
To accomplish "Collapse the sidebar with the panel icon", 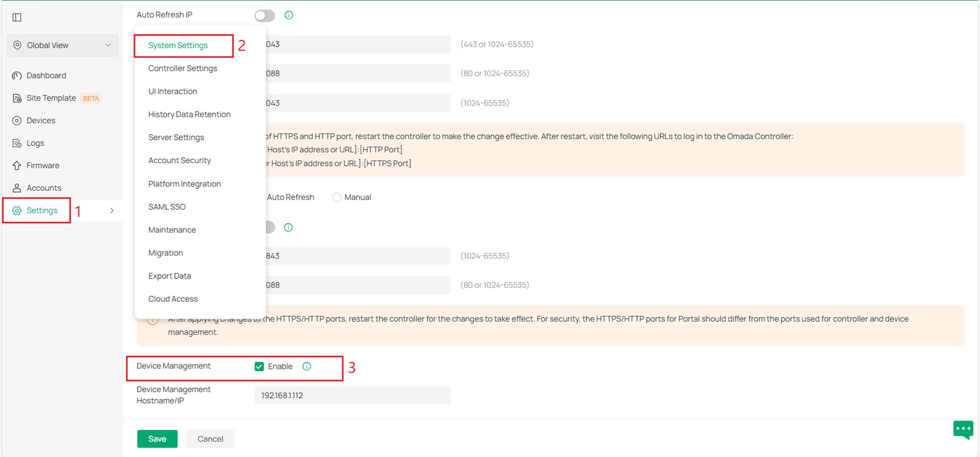I will point(17,17).
